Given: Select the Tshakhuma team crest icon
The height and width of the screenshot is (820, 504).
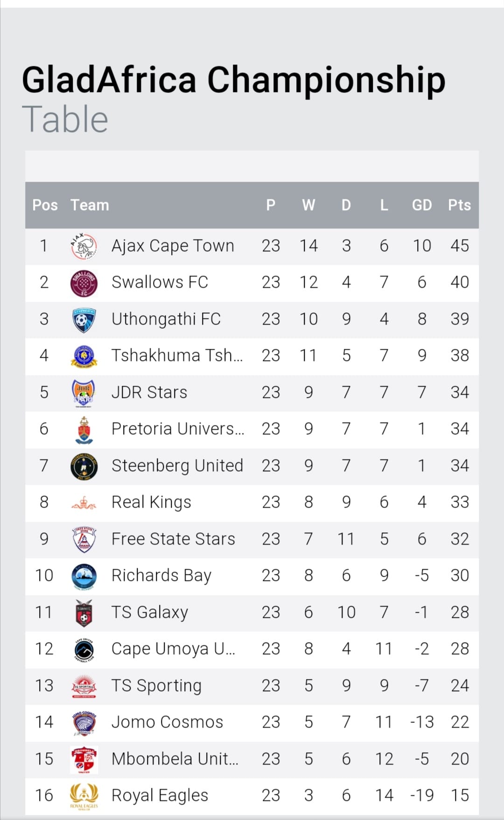Looking at the screenshot, I should click(84, 356).
